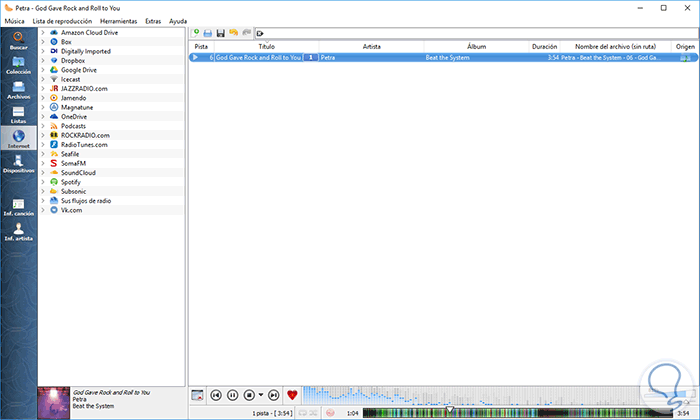Expand the SomaFM tree node

click(43, 163)
